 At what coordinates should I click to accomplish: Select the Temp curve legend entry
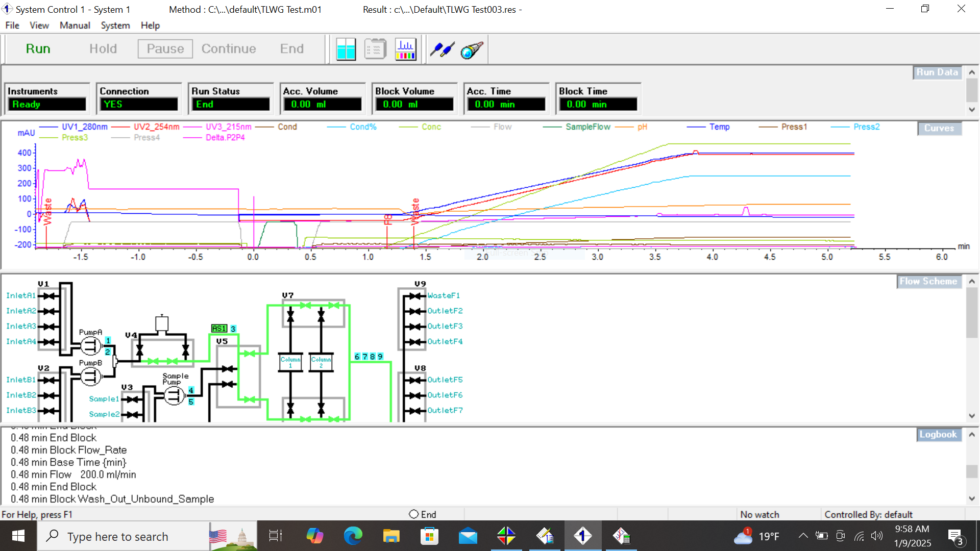pos(719,127)
